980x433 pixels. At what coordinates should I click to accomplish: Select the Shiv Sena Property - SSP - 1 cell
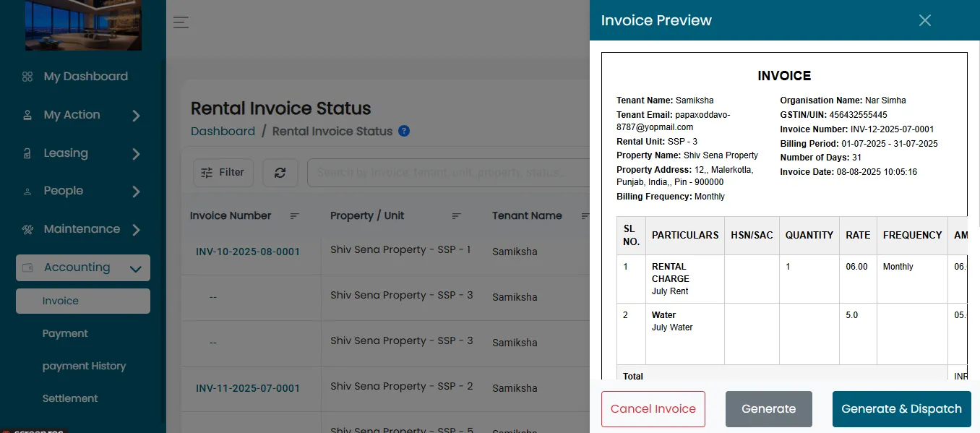coord(400,250)
